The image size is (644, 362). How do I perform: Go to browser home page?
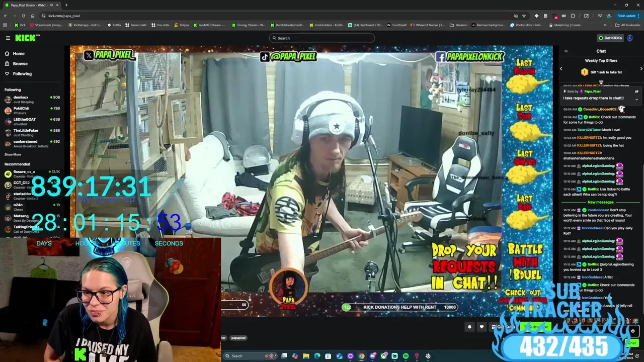(33, 16)
